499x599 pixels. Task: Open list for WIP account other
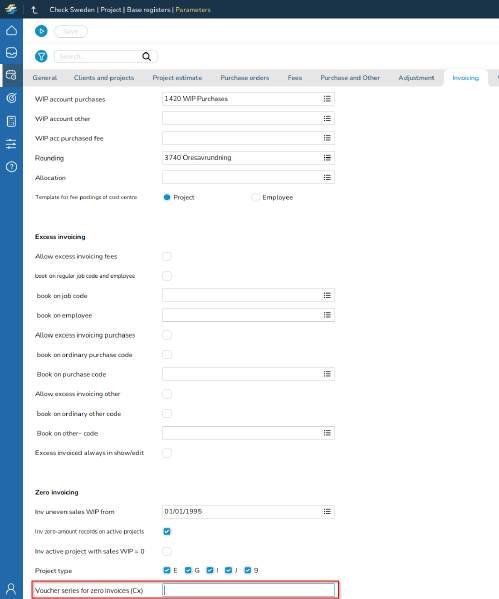[327, 118]
